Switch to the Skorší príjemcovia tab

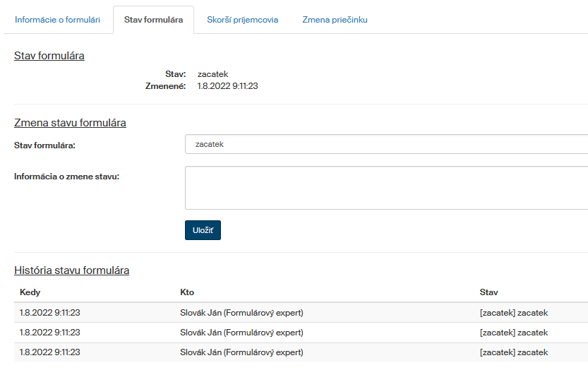[242, 20]
